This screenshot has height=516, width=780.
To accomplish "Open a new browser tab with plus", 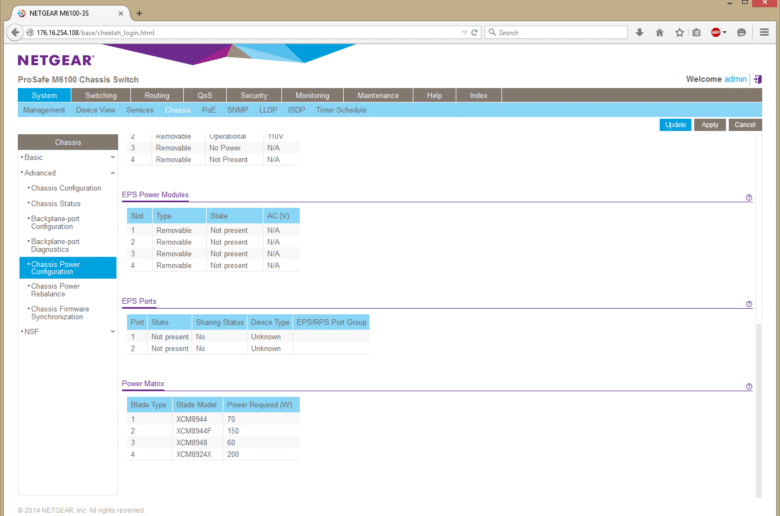I will coord(139,13).
